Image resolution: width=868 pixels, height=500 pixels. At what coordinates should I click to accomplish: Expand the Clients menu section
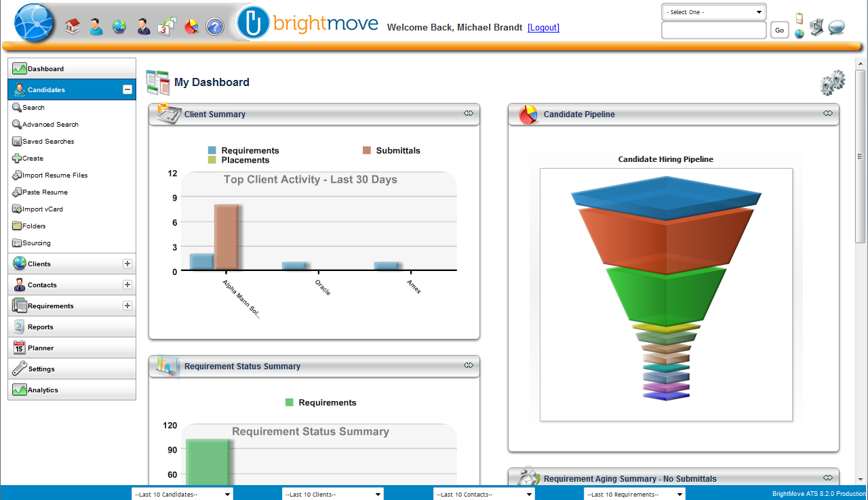(x=127, y=264)
